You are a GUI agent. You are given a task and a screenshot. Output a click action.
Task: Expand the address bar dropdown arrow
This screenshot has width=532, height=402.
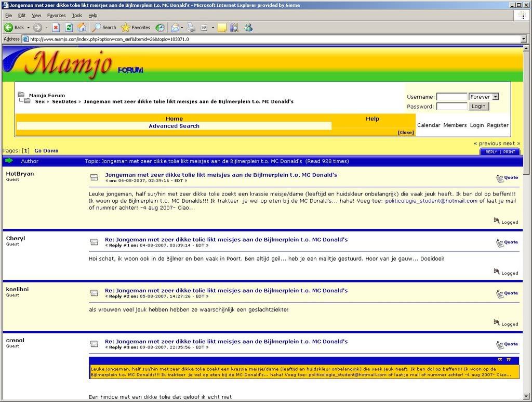524,39
